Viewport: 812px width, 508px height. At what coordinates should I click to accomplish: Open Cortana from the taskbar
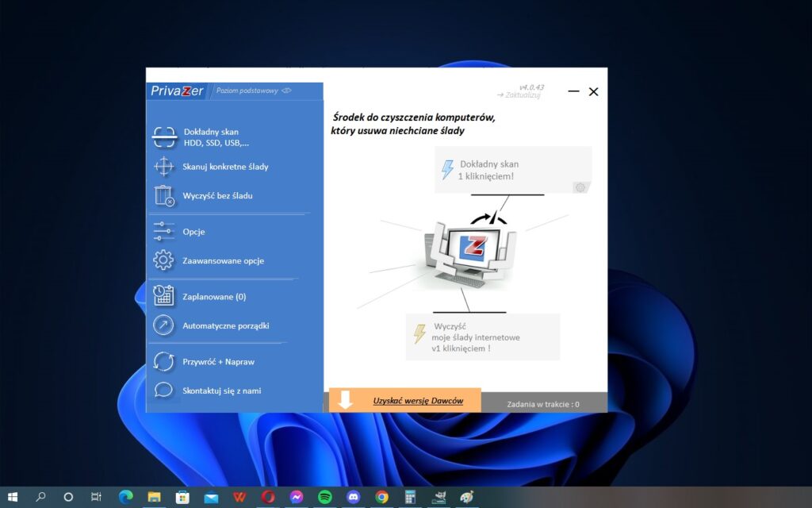(x=68, y=497)
